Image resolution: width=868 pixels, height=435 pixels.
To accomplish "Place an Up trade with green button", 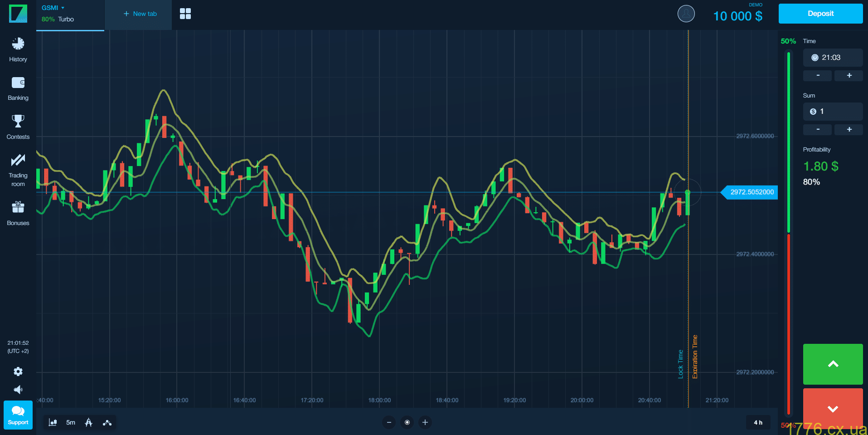I will coord(833,364).
